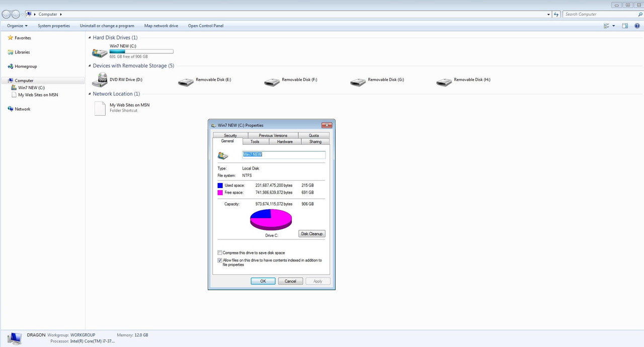This screenshot has height=347, width=644.
Task: Click the volume label field Win7 NEW
Action: [284, 155]
